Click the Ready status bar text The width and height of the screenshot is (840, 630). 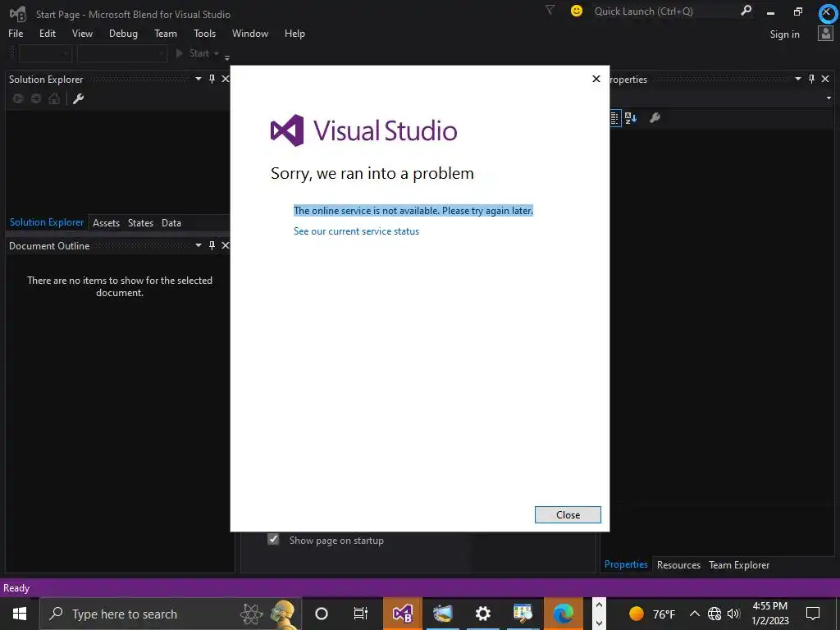tap(16, 588)
